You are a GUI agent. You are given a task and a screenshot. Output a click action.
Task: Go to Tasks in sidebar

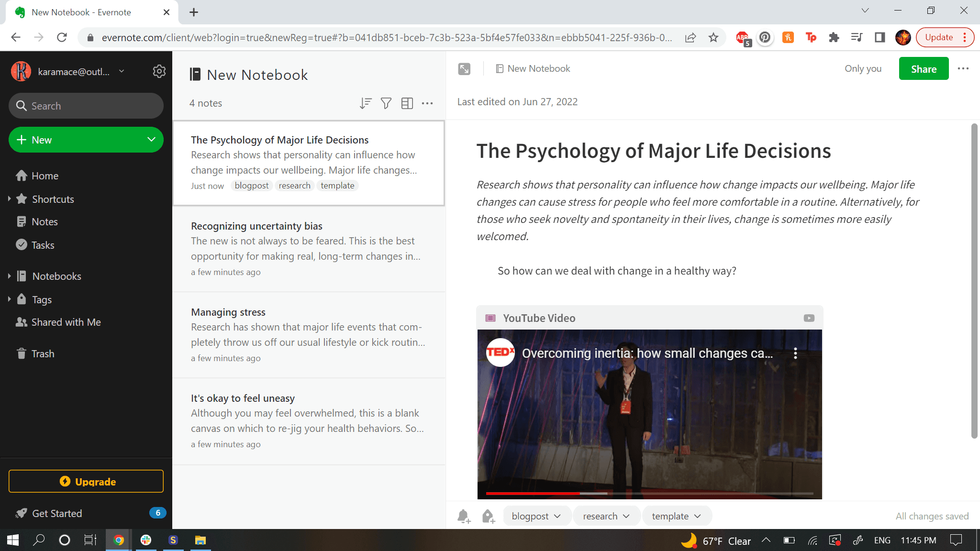coord(43,245)
